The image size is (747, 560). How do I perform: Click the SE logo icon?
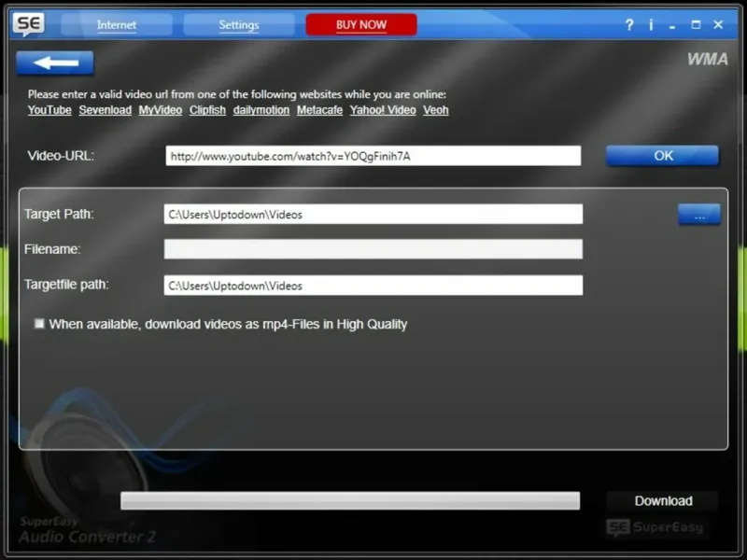(x=29, y=24)
